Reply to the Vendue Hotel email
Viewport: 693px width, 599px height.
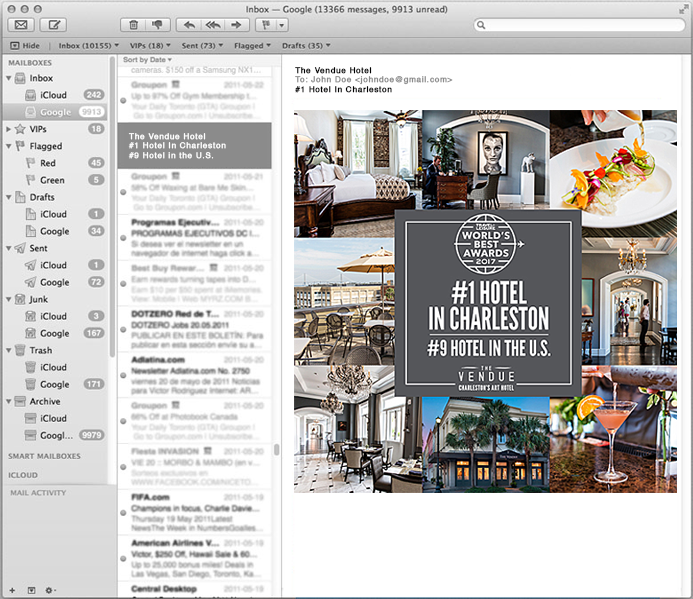click(189, 24)
